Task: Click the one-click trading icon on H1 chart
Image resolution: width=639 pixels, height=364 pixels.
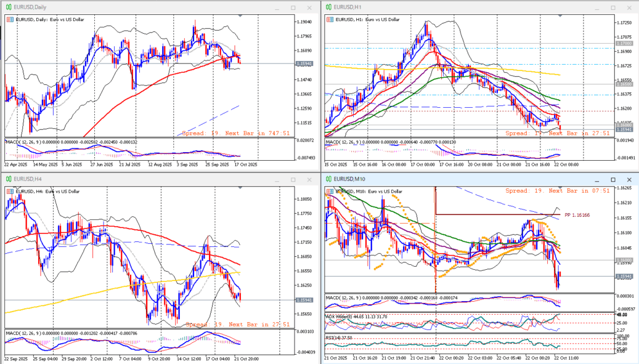Action: click(330, 20)
